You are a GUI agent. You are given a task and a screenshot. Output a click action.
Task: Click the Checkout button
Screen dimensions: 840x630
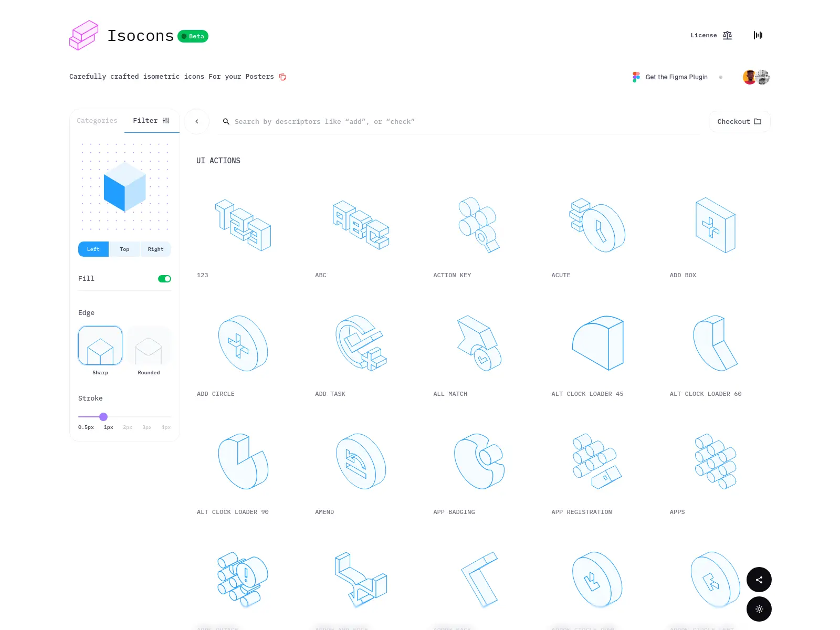(x=739, y=121)
